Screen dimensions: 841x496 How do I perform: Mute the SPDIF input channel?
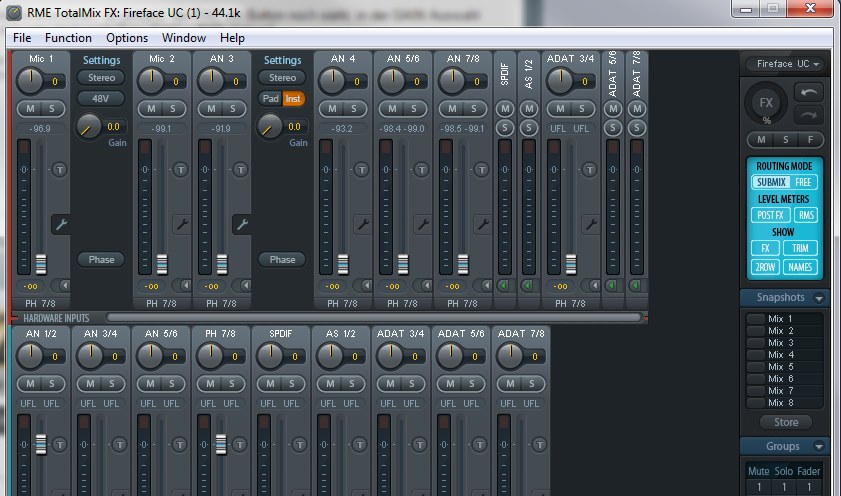click(x=504, y=109)
